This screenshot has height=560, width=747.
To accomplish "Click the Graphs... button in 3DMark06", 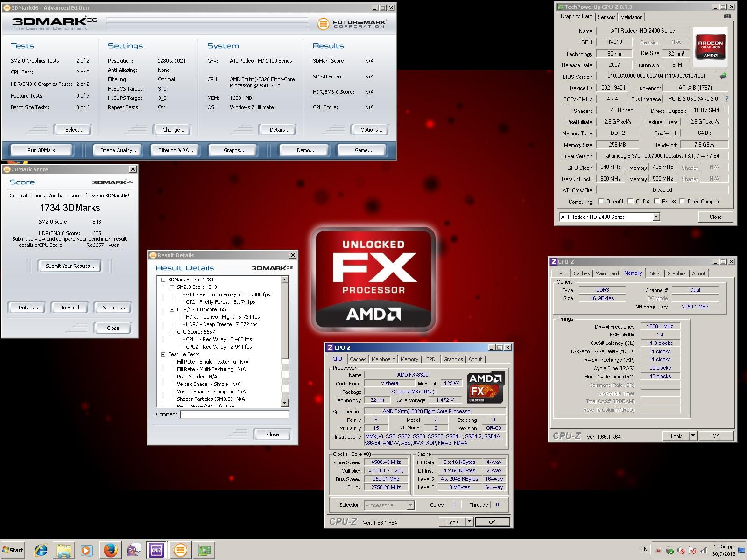I will click(233, 150).
